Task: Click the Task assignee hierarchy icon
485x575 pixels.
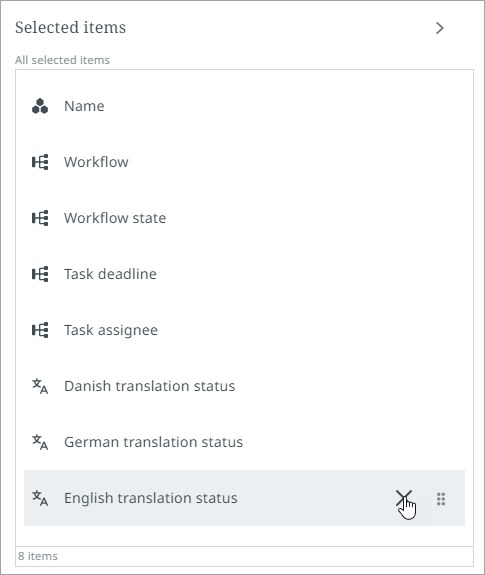Action: [40, 330]
